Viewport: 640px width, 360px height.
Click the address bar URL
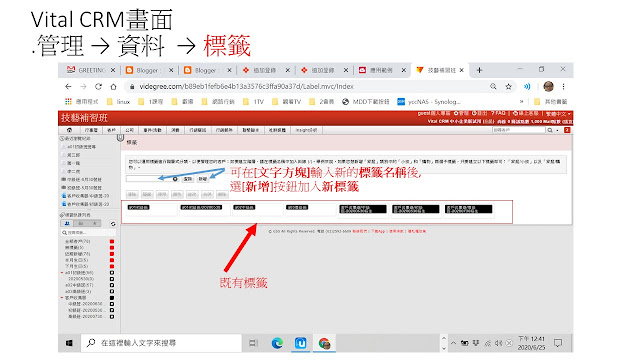pyautogui.click(x=247, y=87)
